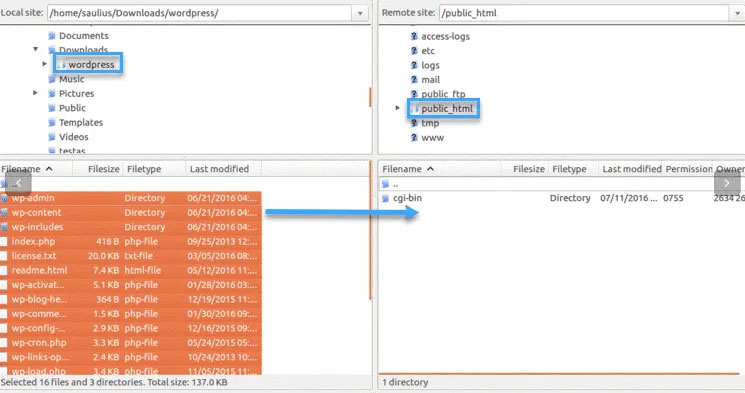Select the wp-links-op... file row
This screenshot has height=393, width=745.
131,357
